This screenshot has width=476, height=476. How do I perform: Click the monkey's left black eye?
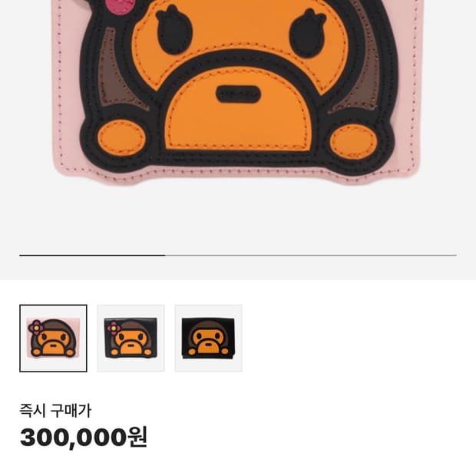[x=174, y=30]
